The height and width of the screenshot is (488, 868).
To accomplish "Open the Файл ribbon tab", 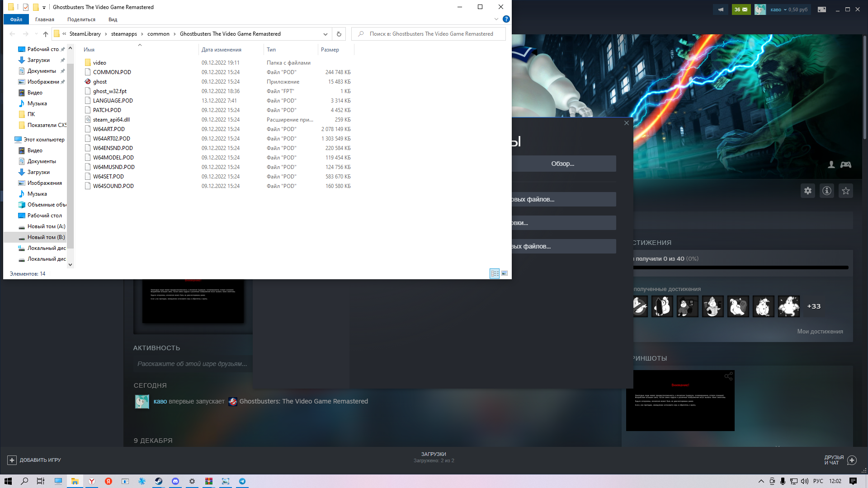I will (16, 19).
